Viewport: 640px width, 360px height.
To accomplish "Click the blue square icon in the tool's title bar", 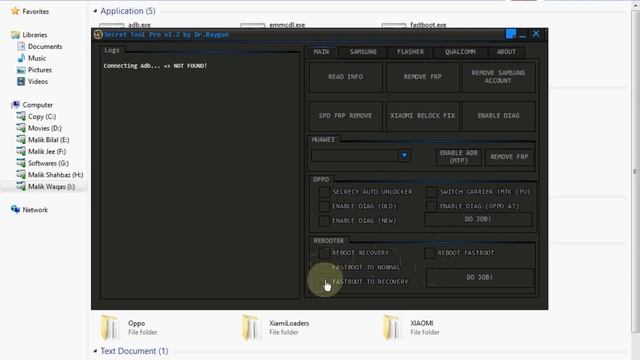I will (x=511, y=34).
